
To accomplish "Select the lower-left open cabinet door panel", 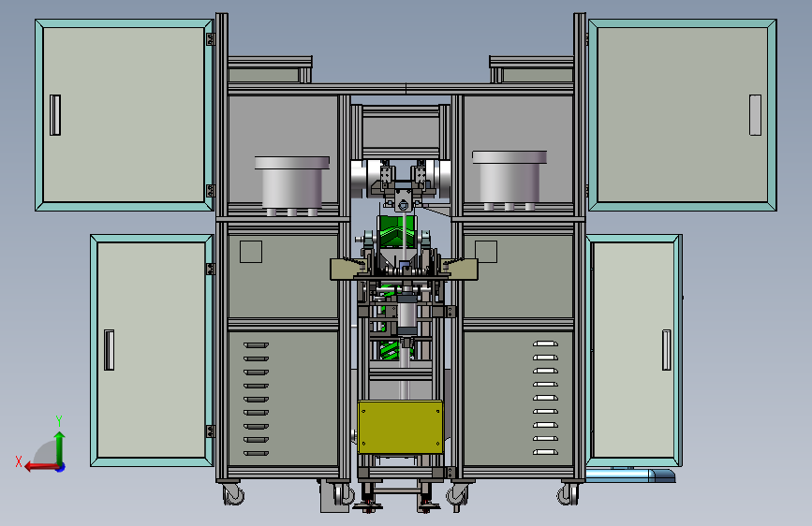I will [152, 350].
